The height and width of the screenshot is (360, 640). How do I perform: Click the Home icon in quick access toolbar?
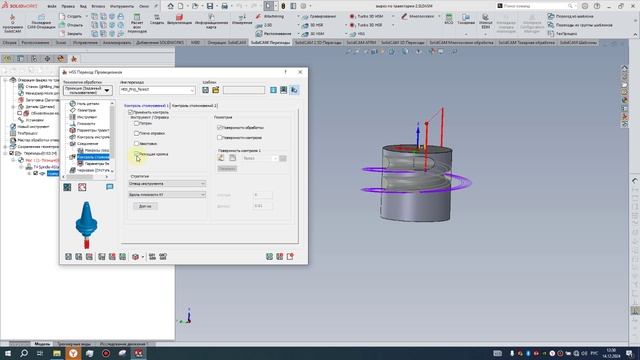click(x=171, y=6)
